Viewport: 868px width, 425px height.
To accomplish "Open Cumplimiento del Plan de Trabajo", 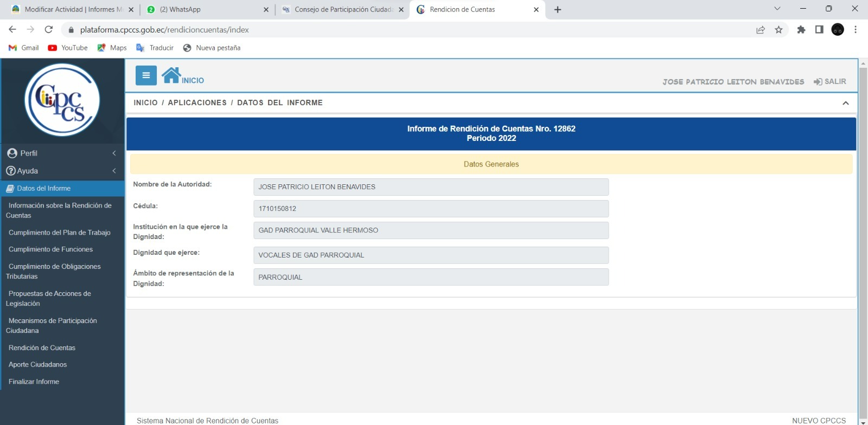I will [x=60, y=233].
